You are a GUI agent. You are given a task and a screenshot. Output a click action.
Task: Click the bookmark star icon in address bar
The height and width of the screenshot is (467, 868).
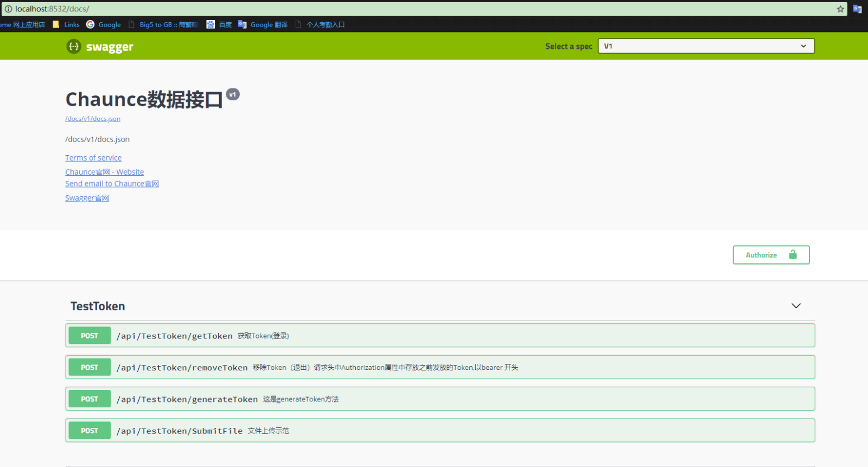coord(840,9)
